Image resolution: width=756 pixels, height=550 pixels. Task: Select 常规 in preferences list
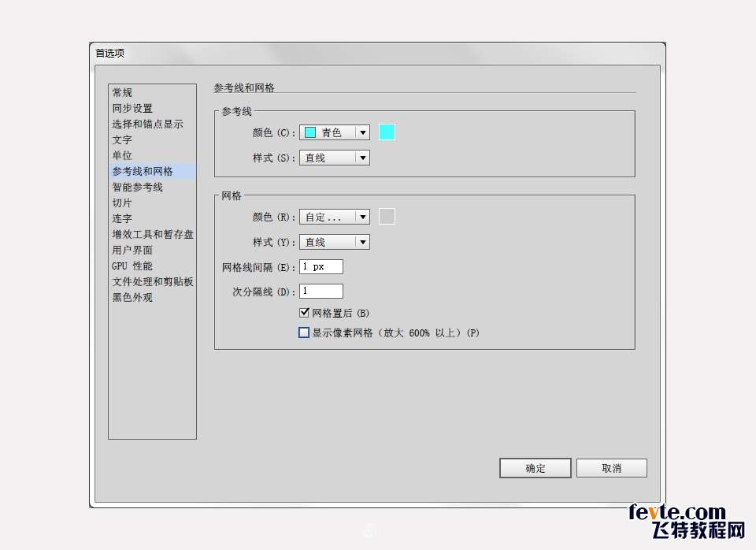tap(152, 92)
